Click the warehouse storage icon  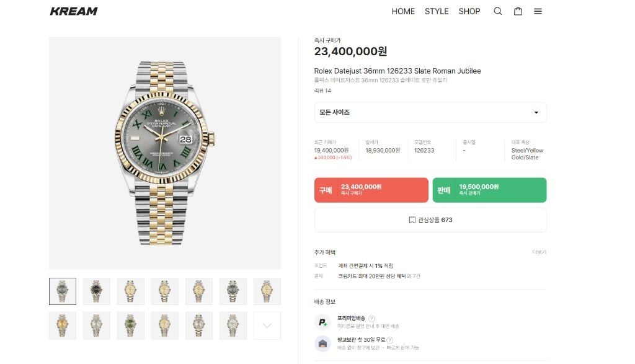[x=322, y=344]
